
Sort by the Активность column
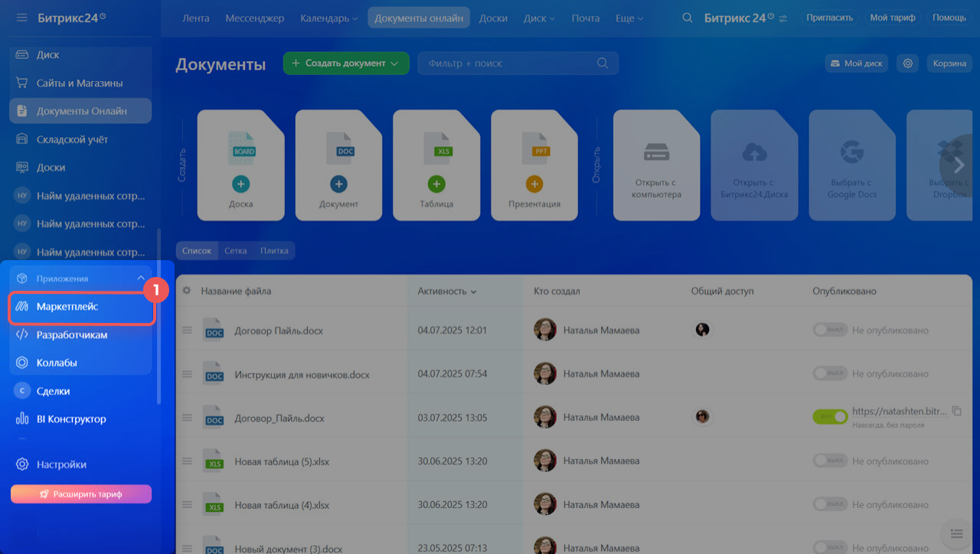click(447, 291)
